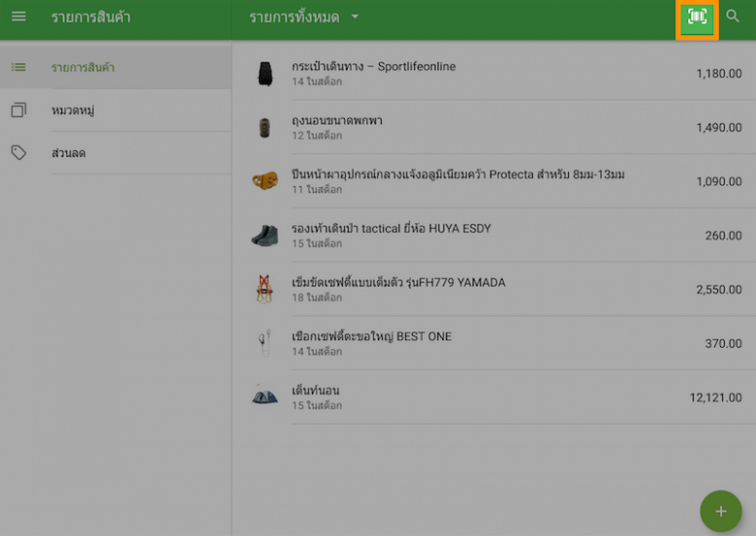Select the ถุงนอนขนาดพกพา sleeping bag item
Image resolution: width=756 pixels, height=536 pixels.
tap(337, 121)
